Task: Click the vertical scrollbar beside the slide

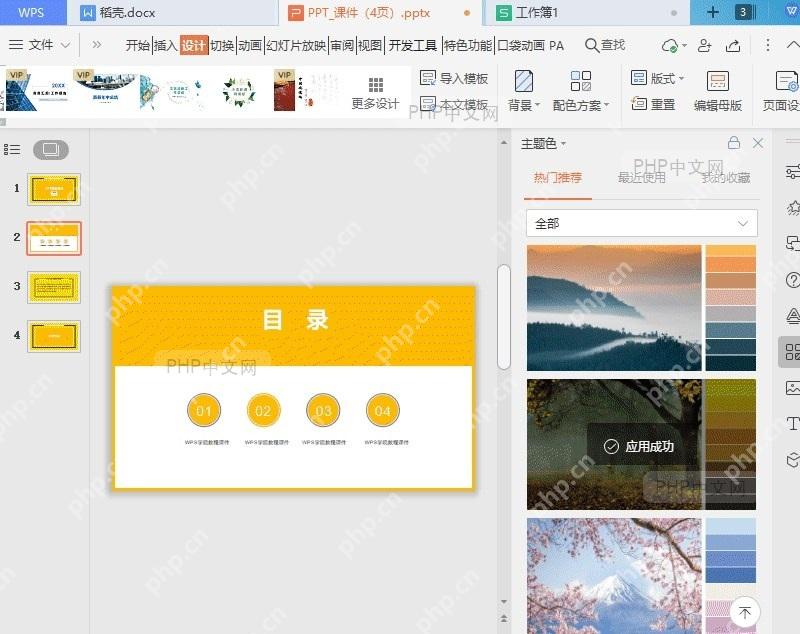Action: coord(504,317)
